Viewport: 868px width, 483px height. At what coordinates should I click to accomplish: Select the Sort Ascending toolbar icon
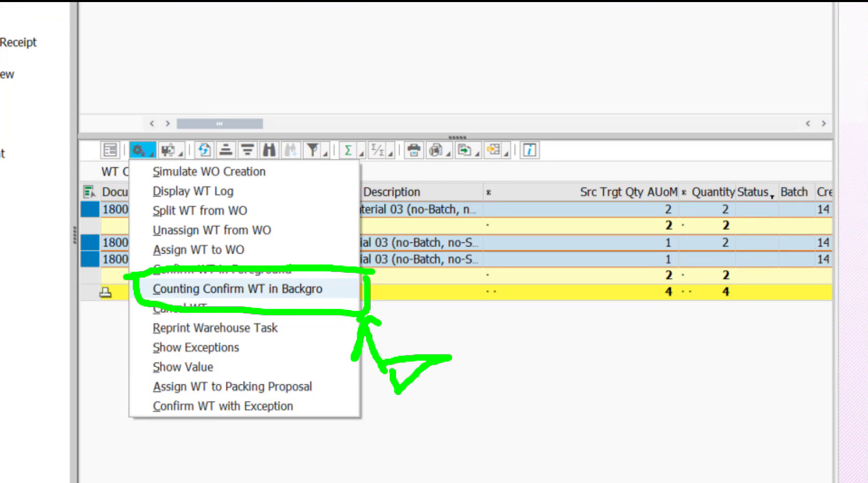(227, 150)
